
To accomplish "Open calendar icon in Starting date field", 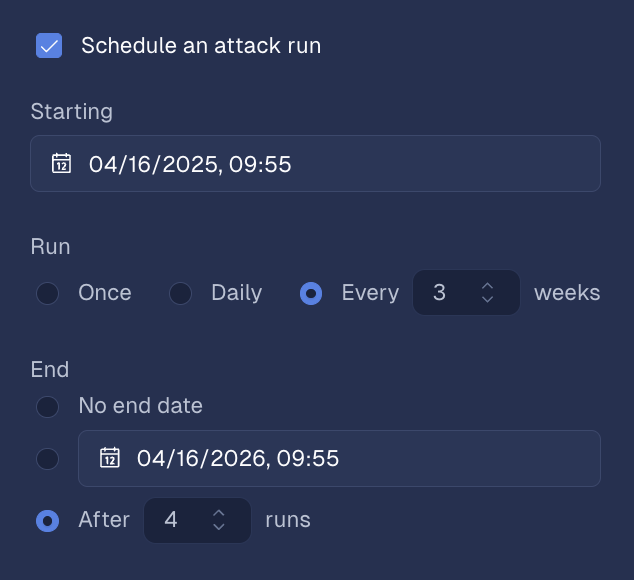I will (61, 164).
